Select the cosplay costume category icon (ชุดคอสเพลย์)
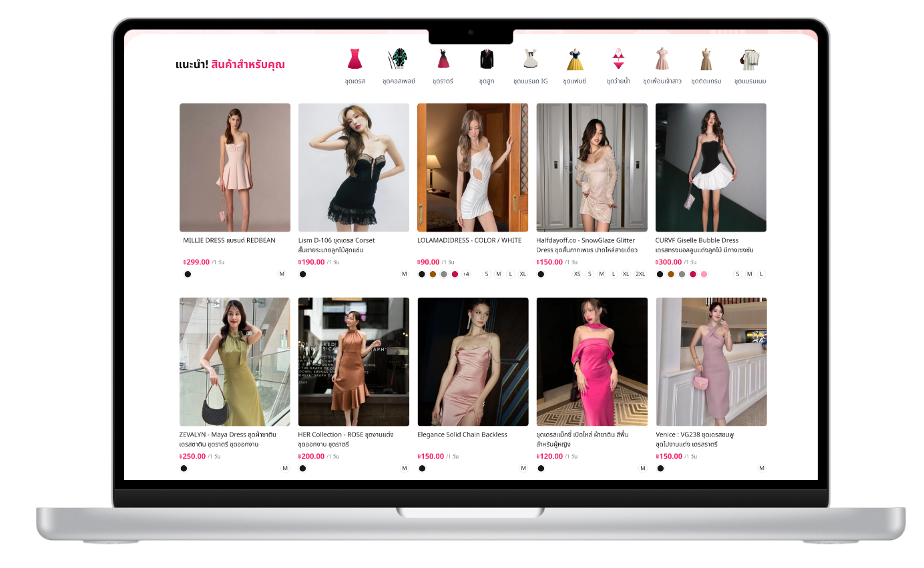This screenshot has width=924, height=568. pyautogui.click(x=399, y=59)
